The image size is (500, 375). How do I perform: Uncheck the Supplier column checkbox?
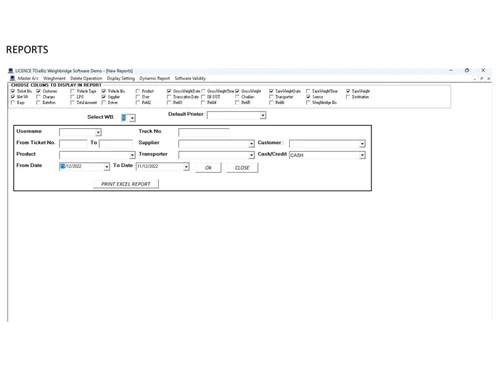(x=104, y=97)
